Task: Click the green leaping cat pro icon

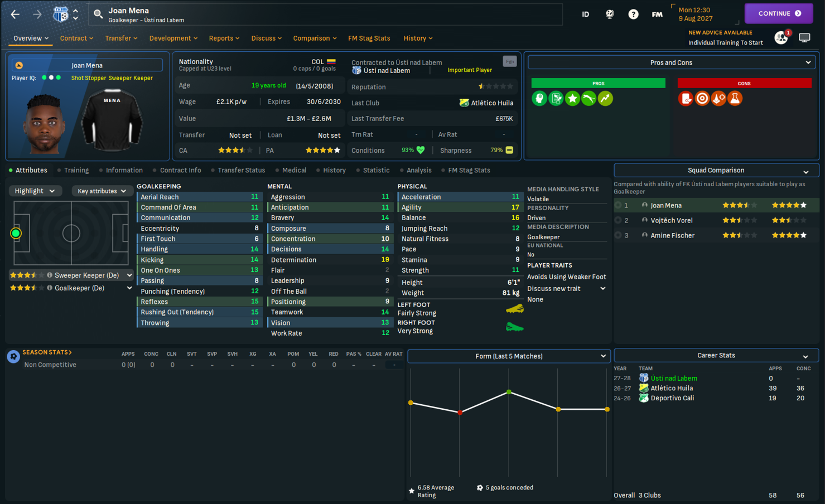Action: pyautogui.click(x=588, y=99)
